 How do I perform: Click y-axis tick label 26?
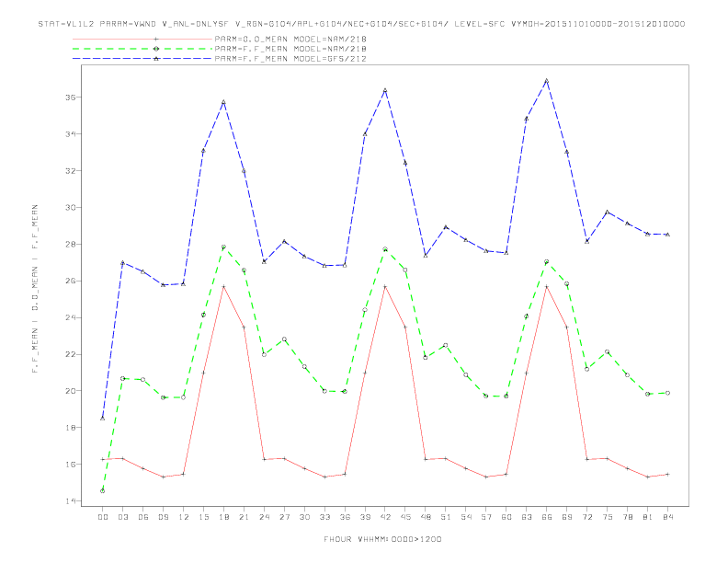point(71,281)
